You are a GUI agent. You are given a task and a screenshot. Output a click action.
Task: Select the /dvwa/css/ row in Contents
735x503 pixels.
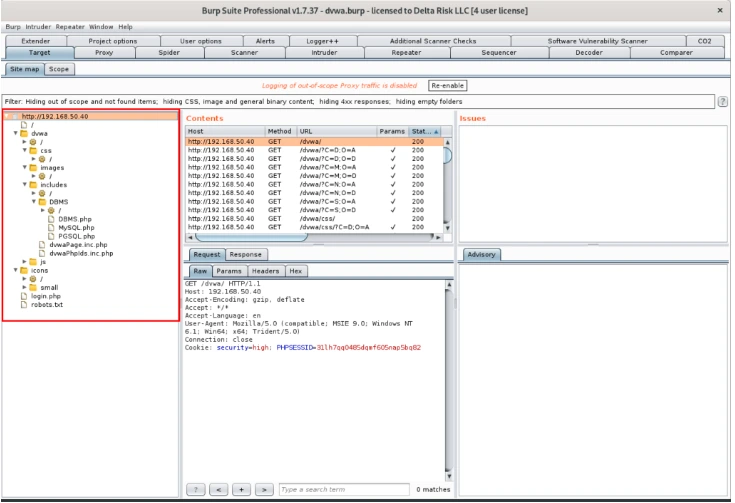pos(314,219)
